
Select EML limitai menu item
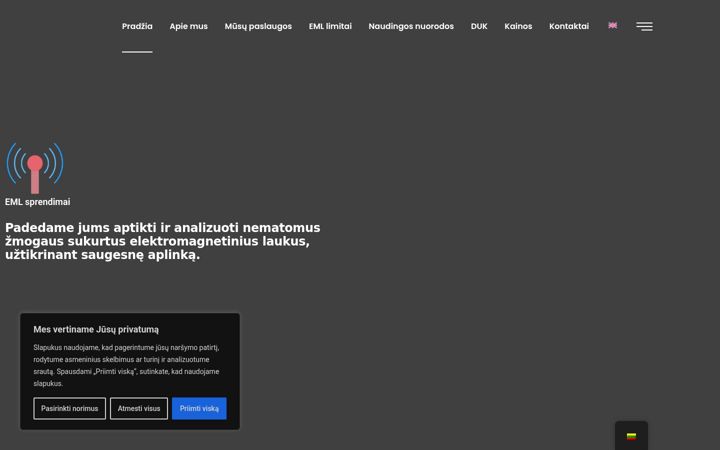(x=330, y=26)
